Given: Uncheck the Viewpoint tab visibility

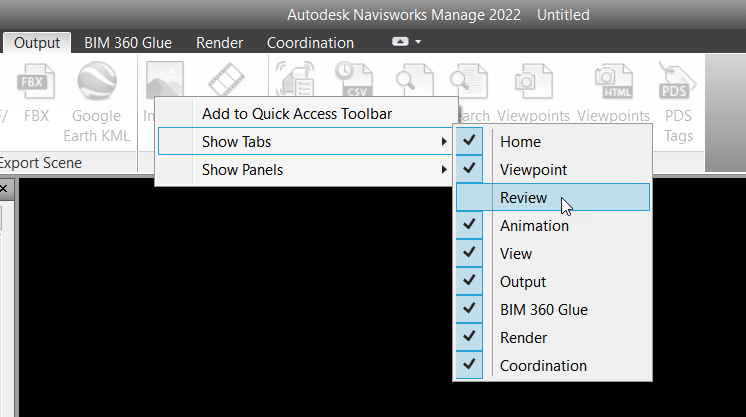Looking at the screenshot, I should [553, 169].
